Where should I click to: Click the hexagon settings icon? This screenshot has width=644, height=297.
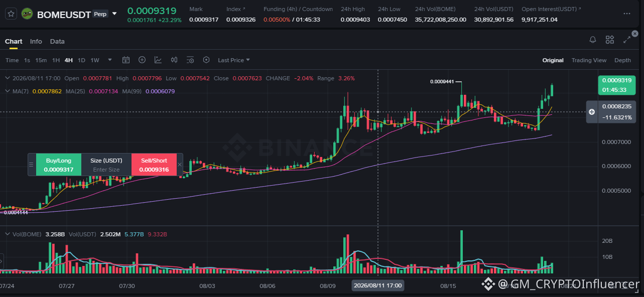[x=206, y=60]
